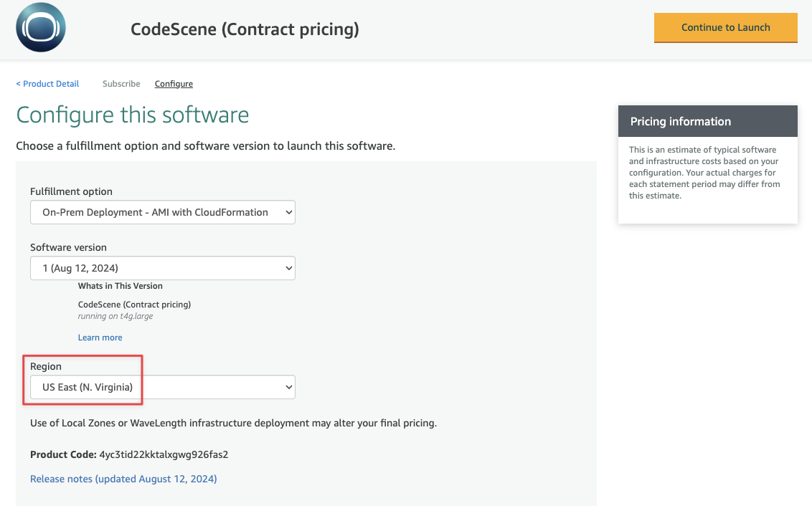Click the Whats in This Version label
Image resolution: width=812 pixels, height=506 pixels.
(121, 286)
